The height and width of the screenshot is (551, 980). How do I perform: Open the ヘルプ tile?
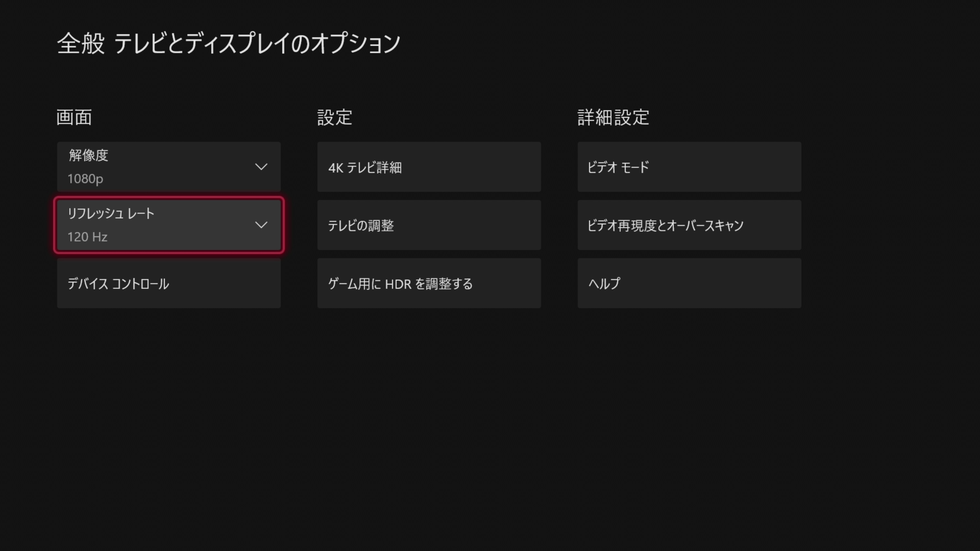click(689, 283)
